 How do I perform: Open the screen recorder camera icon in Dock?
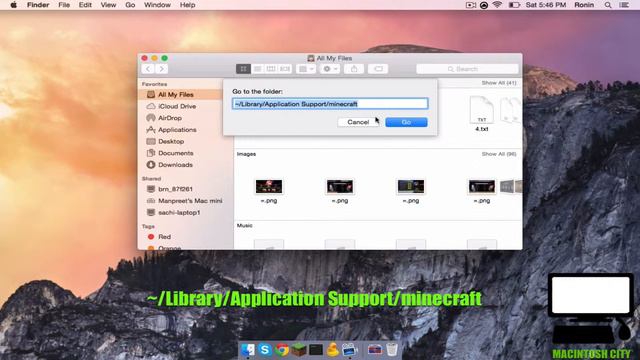tap(350, 350)
